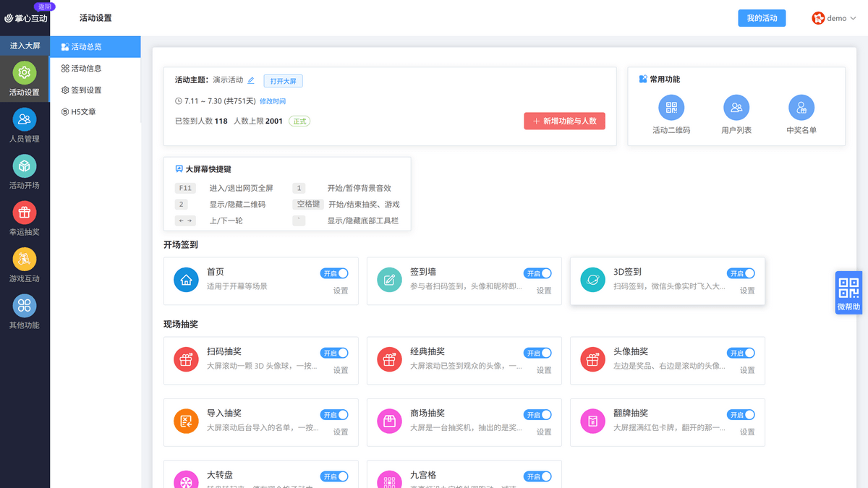The height and width of the screenshot is (488, 868).
Task: Click the 返回 badge beside the logo
Action: tap(44, 6)
